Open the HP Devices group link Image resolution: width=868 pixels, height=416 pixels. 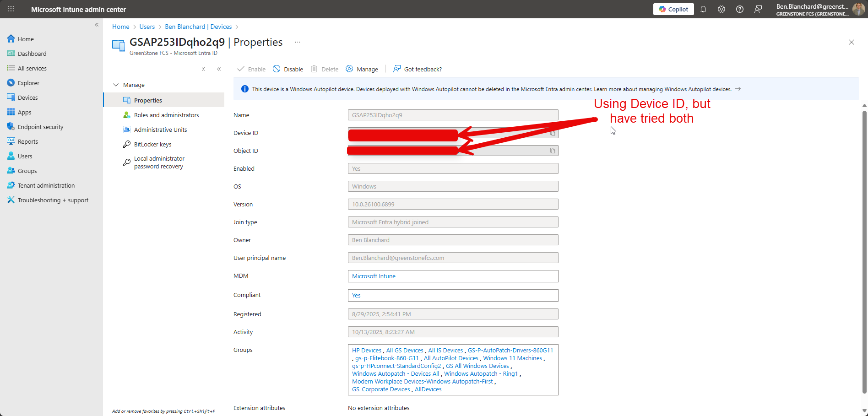point(366,350)
